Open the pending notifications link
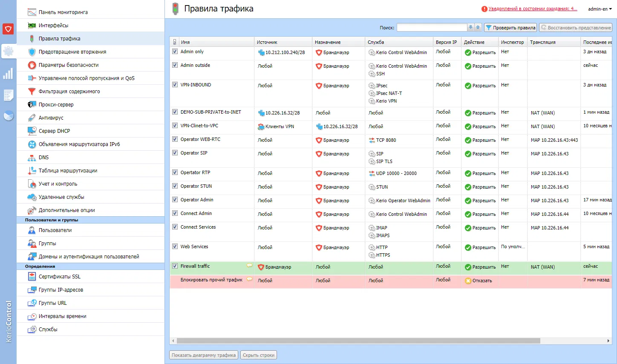Image resolution: width=617 pixels, height=364 pixels. tap(533, 9)
